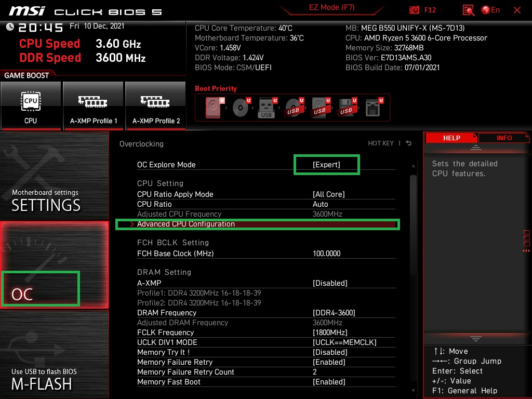Close the BIOS with the red X
The width and height of the screenshot is (532, 399).
pyautogui.click(x=517, y=10)
